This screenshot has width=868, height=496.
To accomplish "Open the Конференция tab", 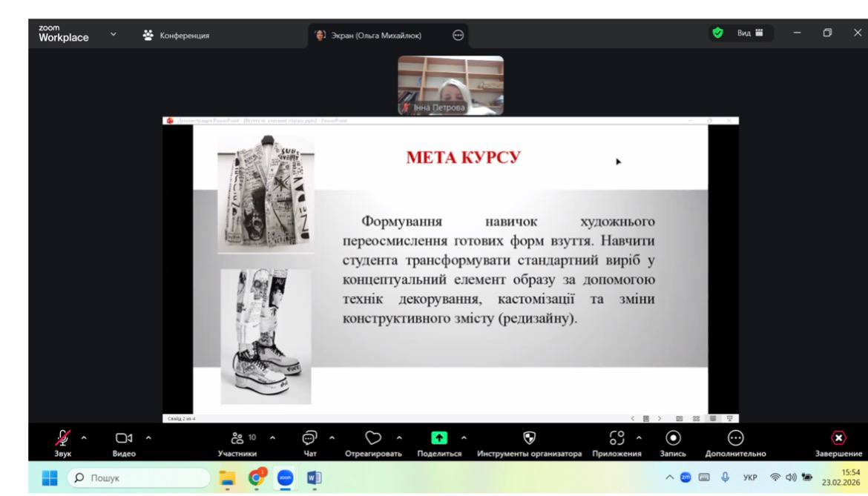I will point(177,35).
